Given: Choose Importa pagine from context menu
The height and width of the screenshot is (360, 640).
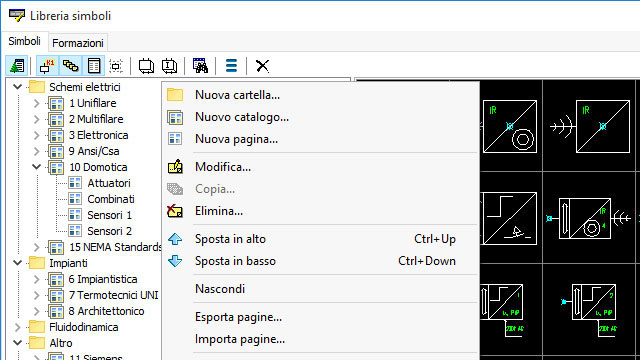Looking at the screenshot, I should point(320,339).
